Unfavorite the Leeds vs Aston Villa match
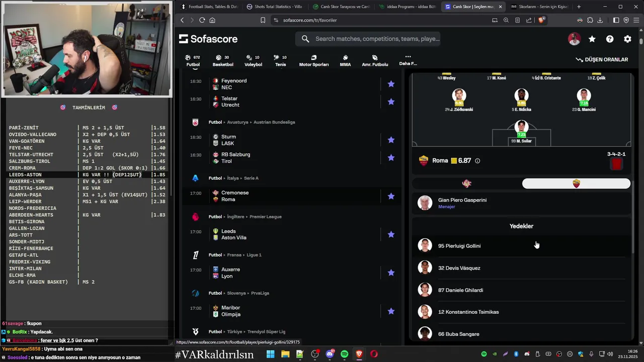Viewport: 644px width, 362px height. click(391, 234)
